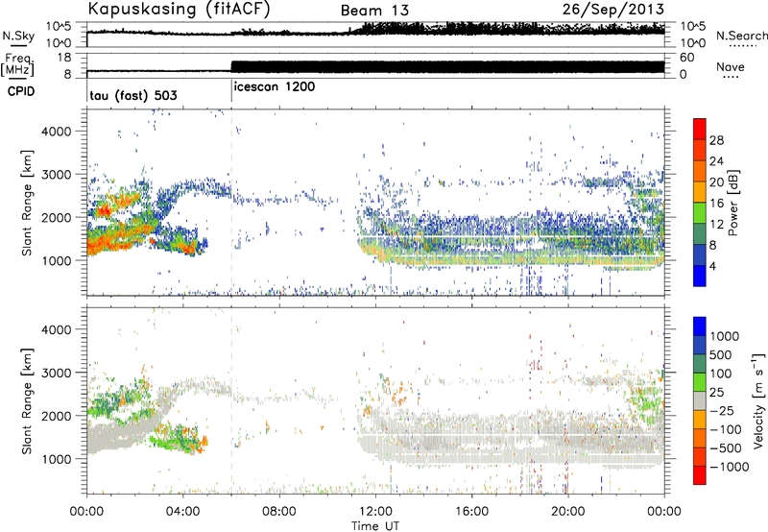Viewport: 768px width, 532px height.
Task: Click the red bottom of velocity colorbar
Action: [x=700, y=475]
